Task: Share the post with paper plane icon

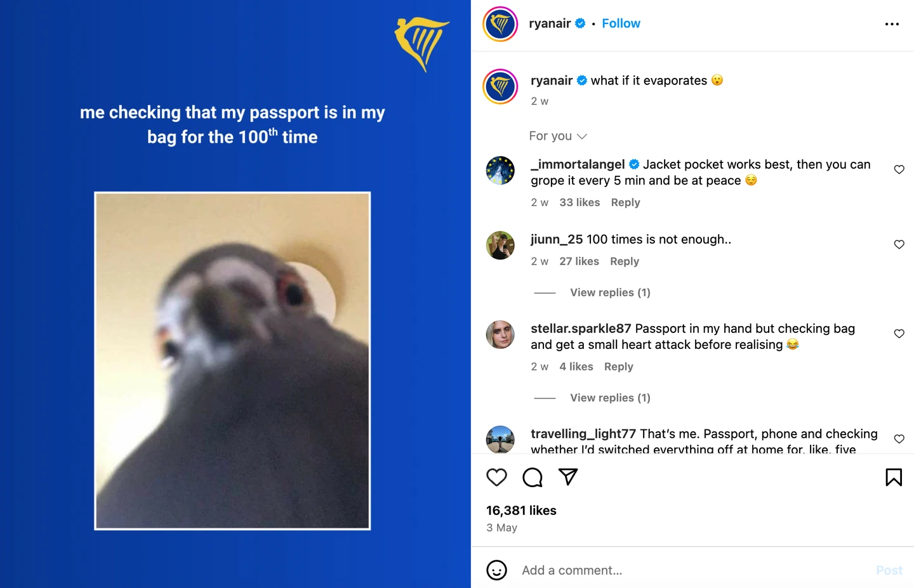Action: 568,477
